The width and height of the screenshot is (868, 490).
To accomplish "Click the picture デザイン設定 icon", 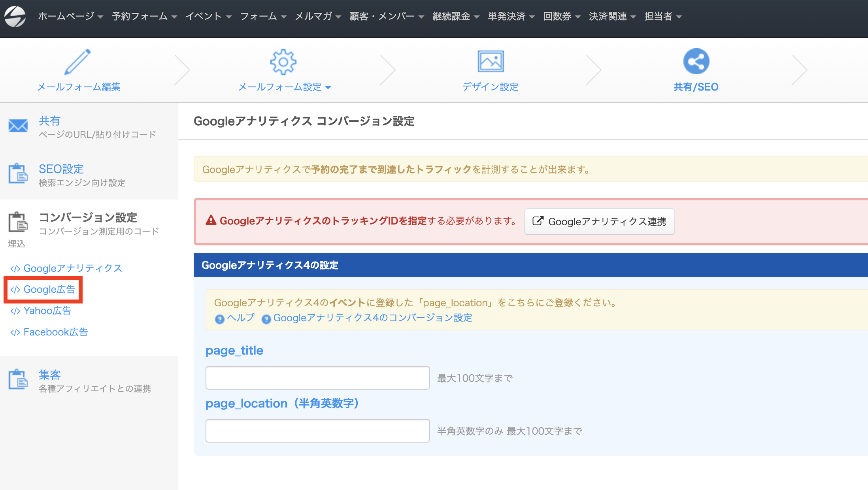I will click(x=491, y=62).
